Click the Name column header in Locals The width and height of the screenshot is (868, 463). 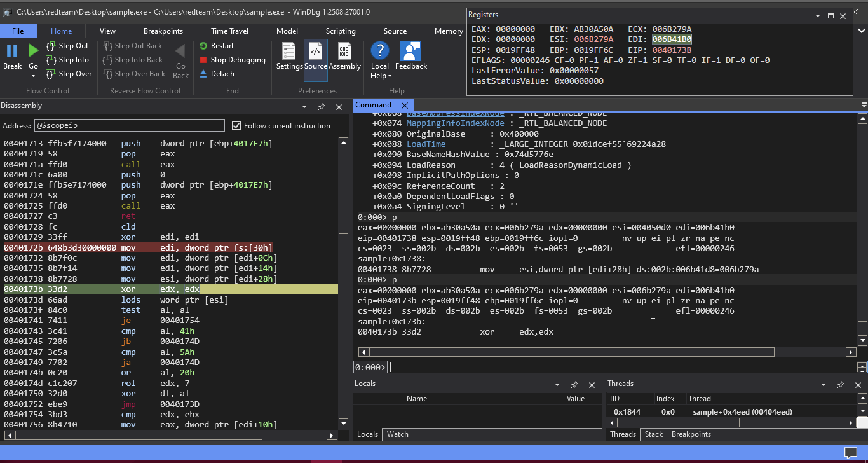pos(417,398)
